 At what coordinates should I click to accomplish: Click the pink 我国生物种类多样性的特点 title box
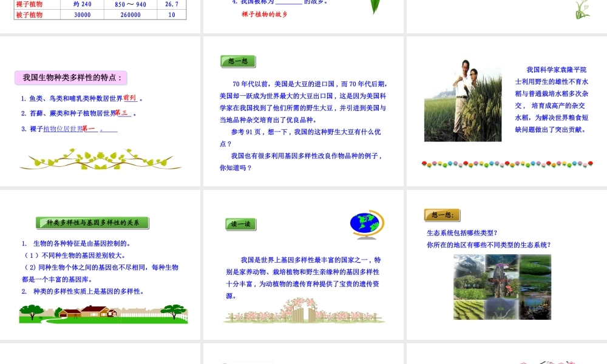pyautogui.click(x=71, y=78)
